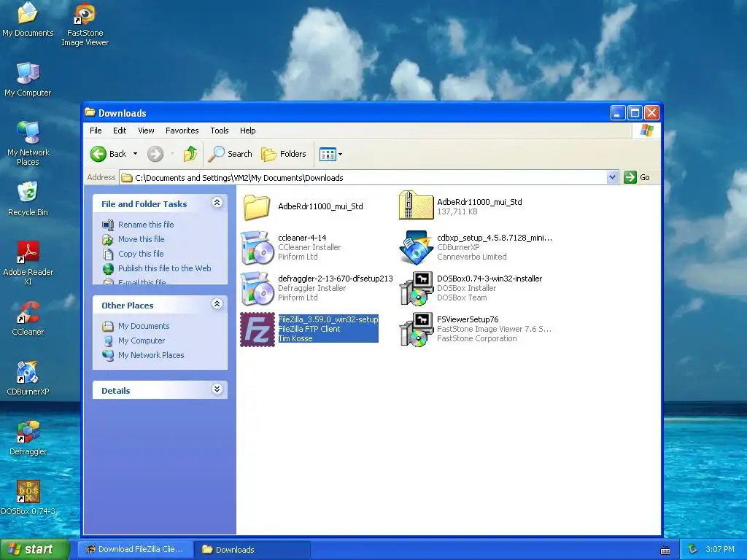Open My Documents desktop icon
Image resolution: width=747 pixels, height=560 pixels.
coord(28,19)
